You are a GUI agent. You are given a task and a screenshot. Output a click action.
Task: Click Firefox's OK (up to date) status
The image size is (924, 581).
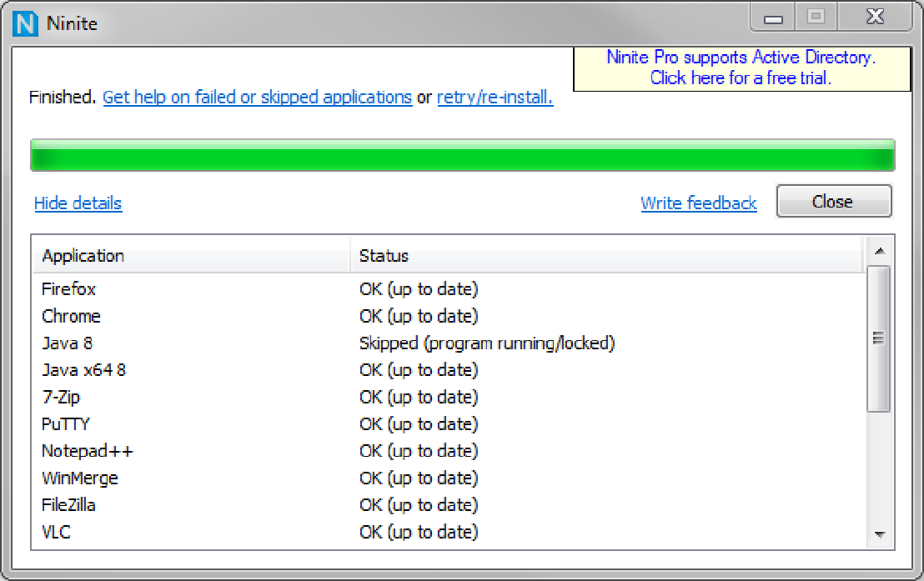tap(419, 289)
